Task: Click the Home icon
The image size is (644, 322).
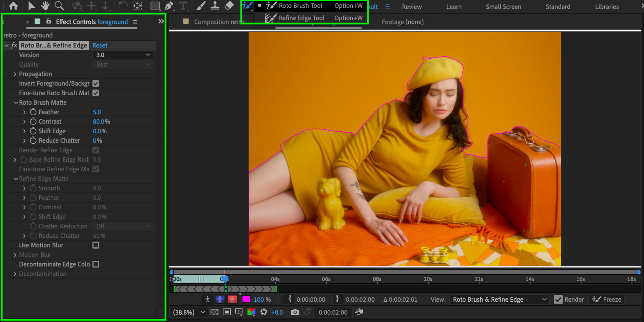Action: [x=13, y=6]
